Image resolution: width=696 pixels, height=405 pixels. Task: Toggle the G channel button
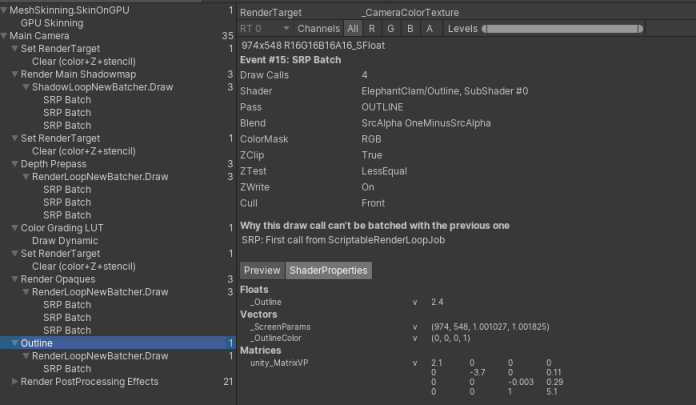[x=391, y=29]
